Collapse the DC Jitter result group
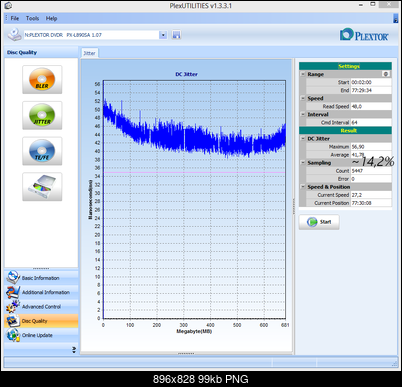 click(303, 138)
